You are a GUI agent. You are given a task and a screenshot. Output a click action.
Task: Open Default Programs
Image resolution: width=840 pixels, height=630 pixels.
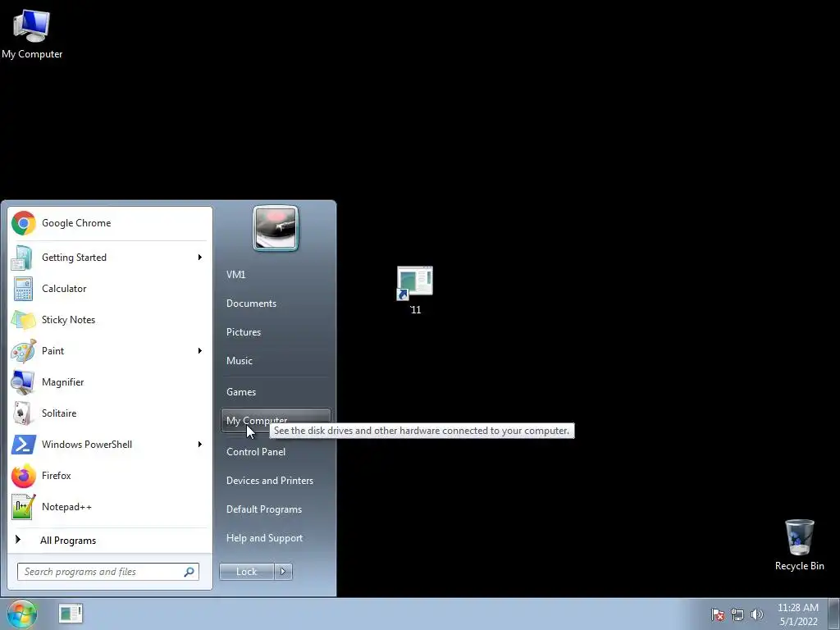[x=276, y=509]
